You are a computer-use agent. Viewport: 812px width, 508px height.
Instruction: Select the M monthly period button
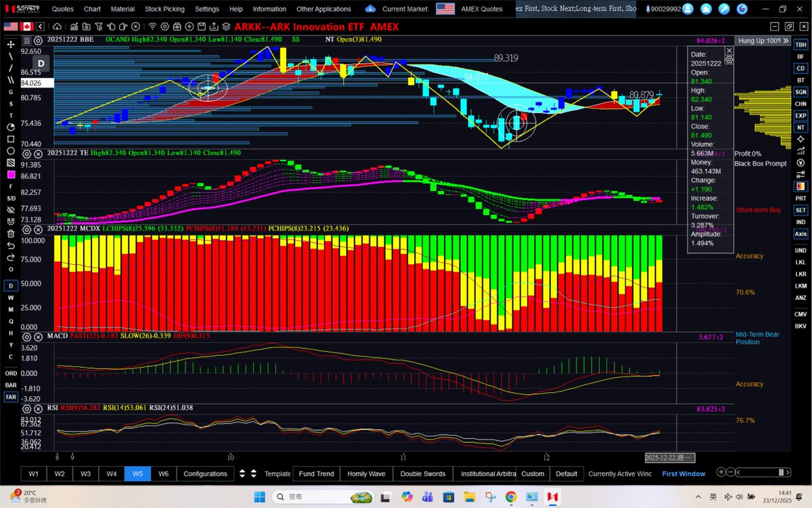11,310
